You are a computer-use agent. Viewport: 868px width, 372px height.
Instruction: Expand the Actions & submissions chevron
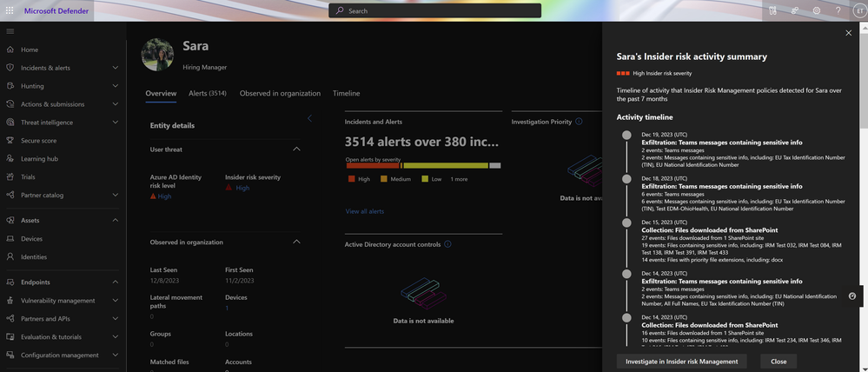(116, 104)
